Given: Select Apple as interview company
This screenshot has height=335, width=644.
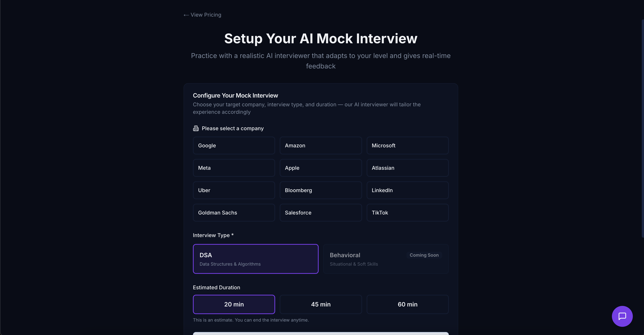Looking at the screenshot, I should (321, 168).
